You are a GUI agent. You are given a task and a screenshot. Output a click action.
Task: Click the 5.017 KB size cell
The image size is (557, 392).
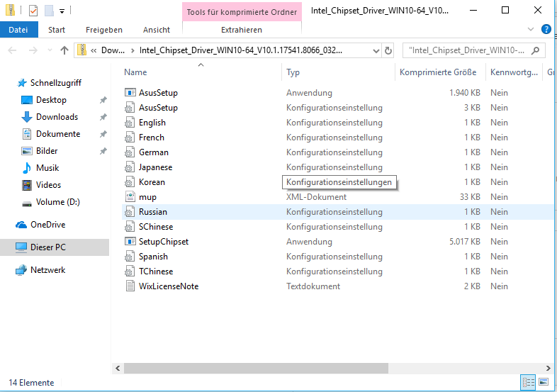pyautogui.click(x=465, y=242)
